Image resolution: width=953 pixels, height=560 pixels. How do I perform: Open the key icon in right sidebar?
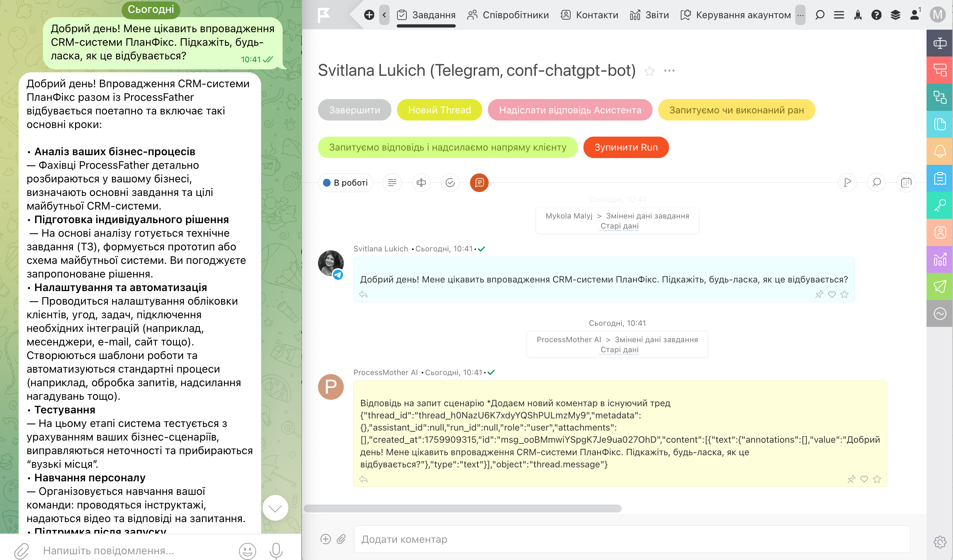click(x=940, y=205)
